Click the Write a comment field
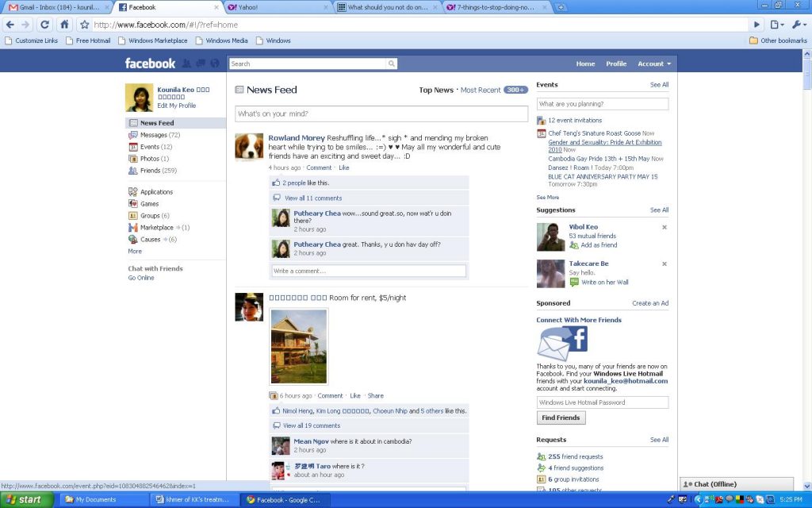The height and width of the screenshot is (508, 812). 369,271
